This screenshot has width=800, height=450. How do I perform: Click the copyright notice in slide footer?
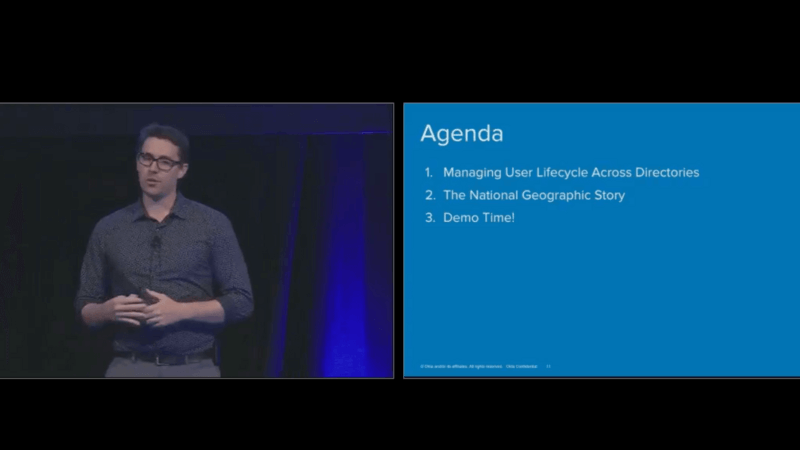(x=457, y=367)
